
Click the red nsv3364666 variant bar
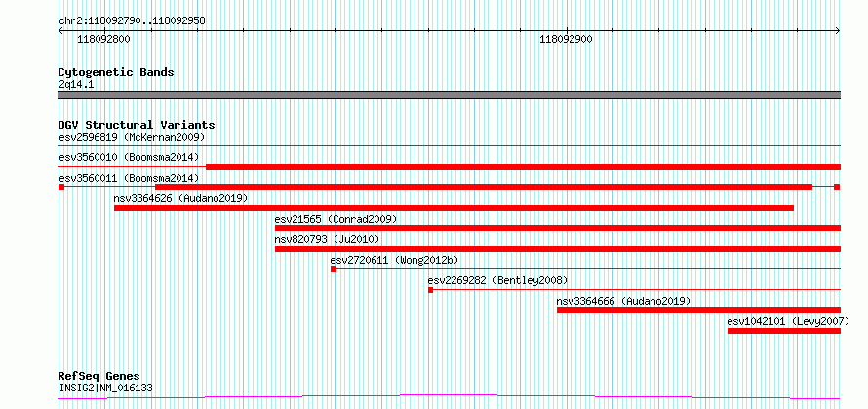click(698, 310)
